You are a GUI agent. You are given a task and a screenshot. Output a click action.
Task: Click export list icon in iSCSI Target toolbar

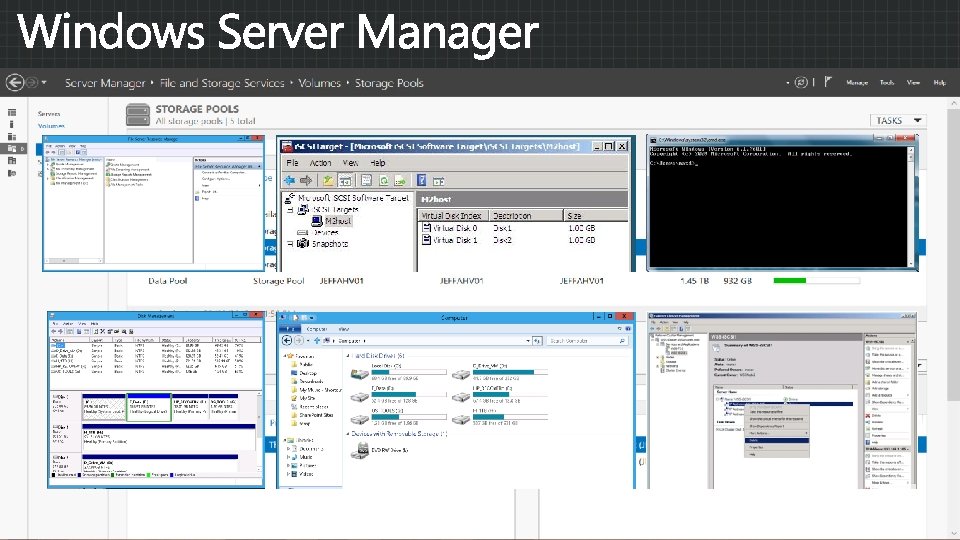[400, 181]
